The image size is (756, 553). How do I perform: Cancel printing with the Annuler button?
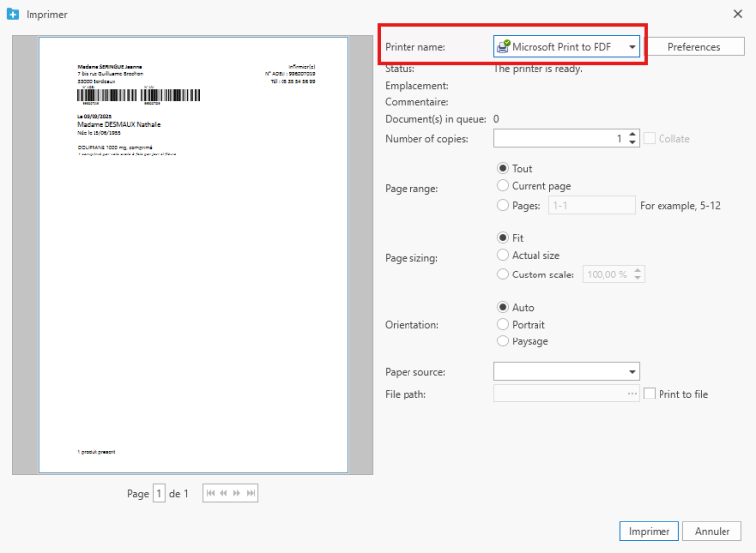tap(712, 531)
